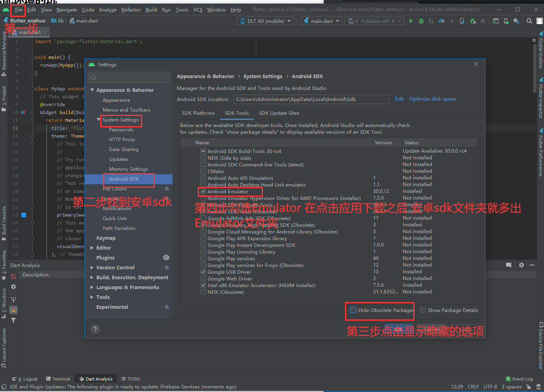This screenshot has height=392, width=544.
Task: Open the Event Log in status bar
Action: pyautogui.click(x=519, y=379)
